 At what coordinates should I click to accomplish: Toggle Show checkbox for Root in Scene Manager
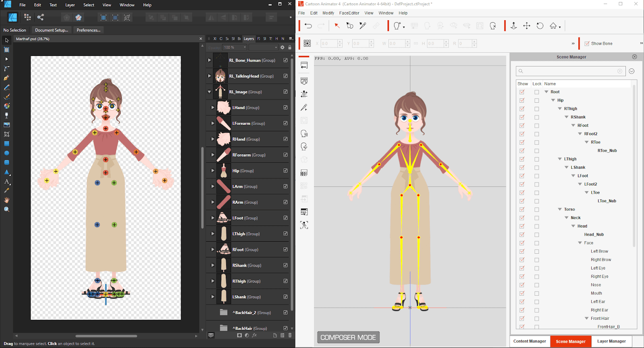click(522, 92)
